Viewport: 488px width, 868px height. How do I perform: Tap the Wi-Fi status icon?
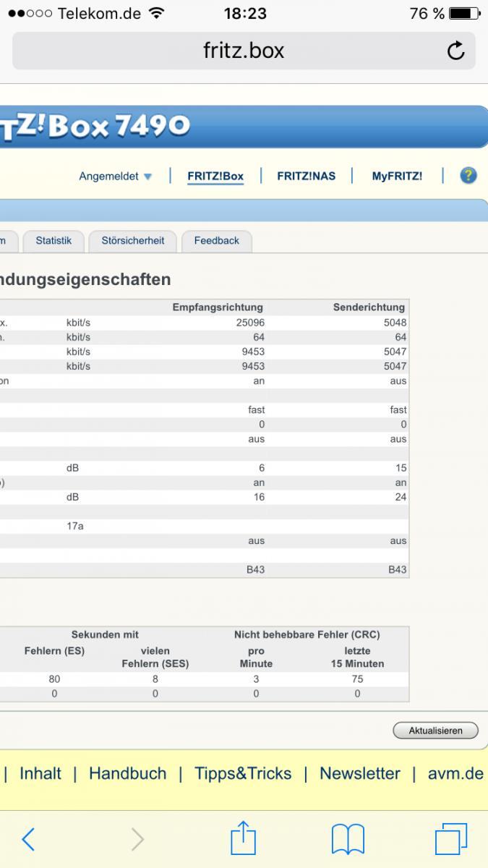[x=155, y=13]
